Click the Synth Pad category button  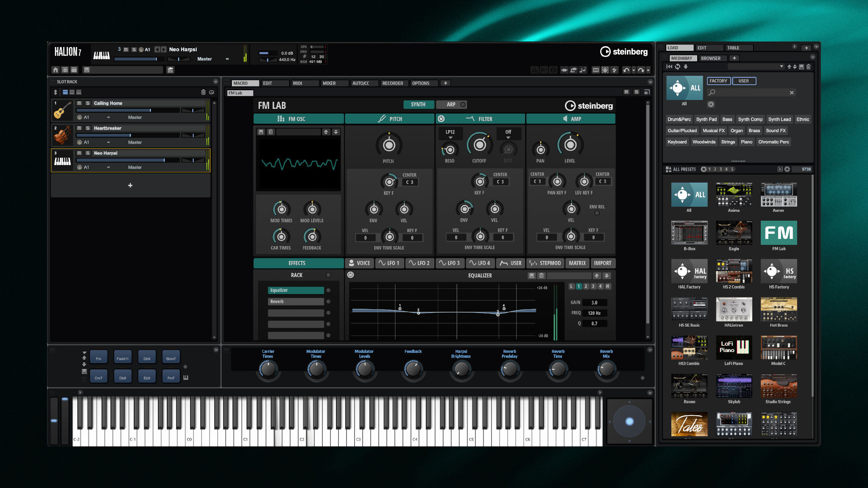706,119
